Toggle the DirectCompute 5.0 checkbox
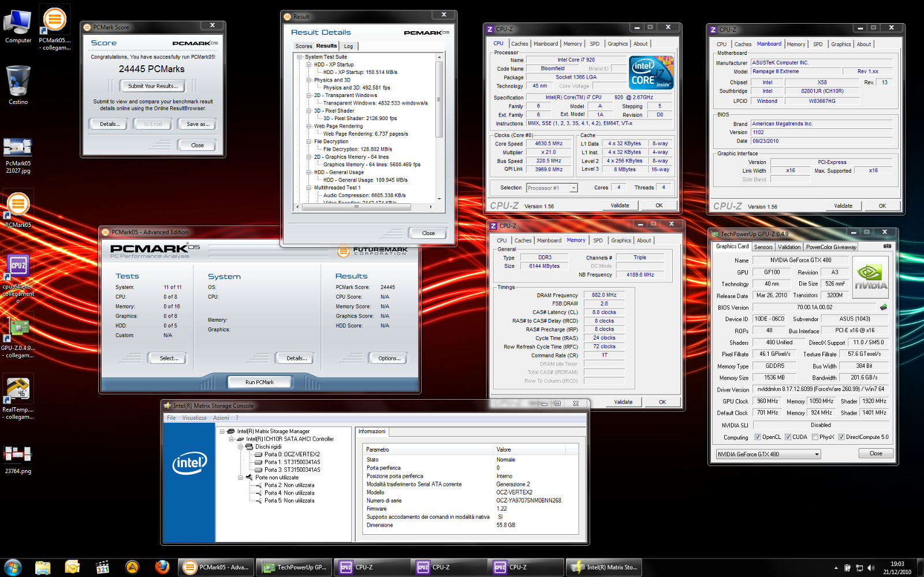Screen dimensions: 924x577 pos(841,437)
